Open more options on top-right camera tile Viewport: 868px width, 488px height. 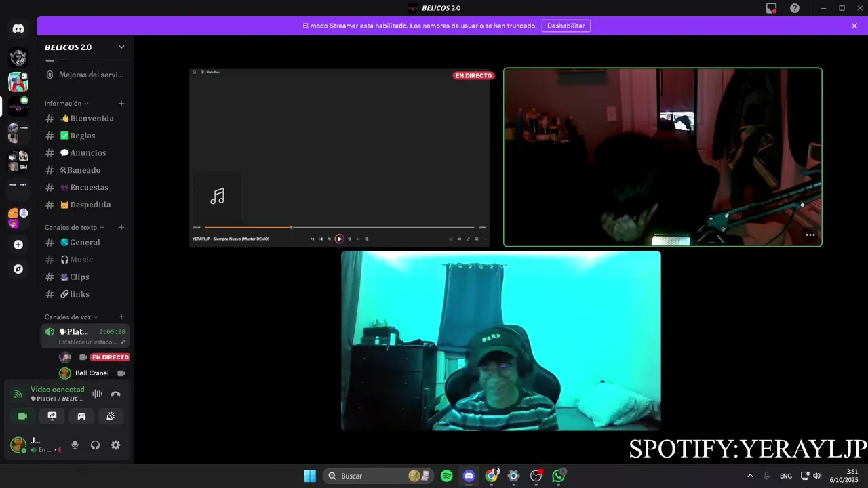pyautogui.click(x=810, y=235)
